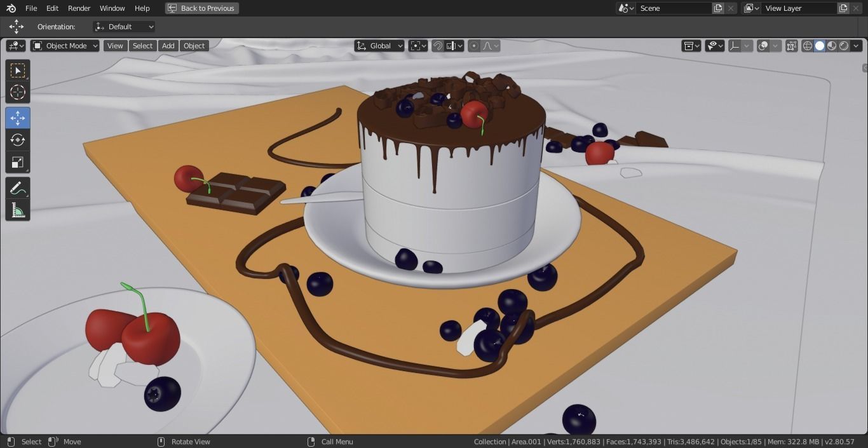Open the viewport Add menu

(x=168, y=46)
